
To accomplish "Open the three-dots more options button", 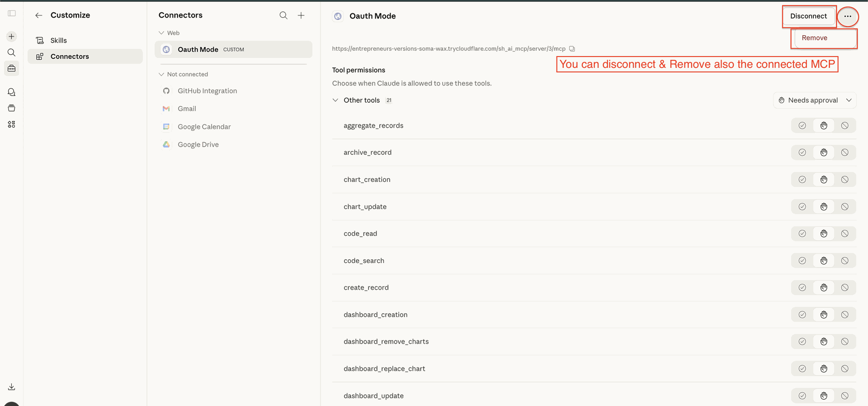I will (847, 16).
